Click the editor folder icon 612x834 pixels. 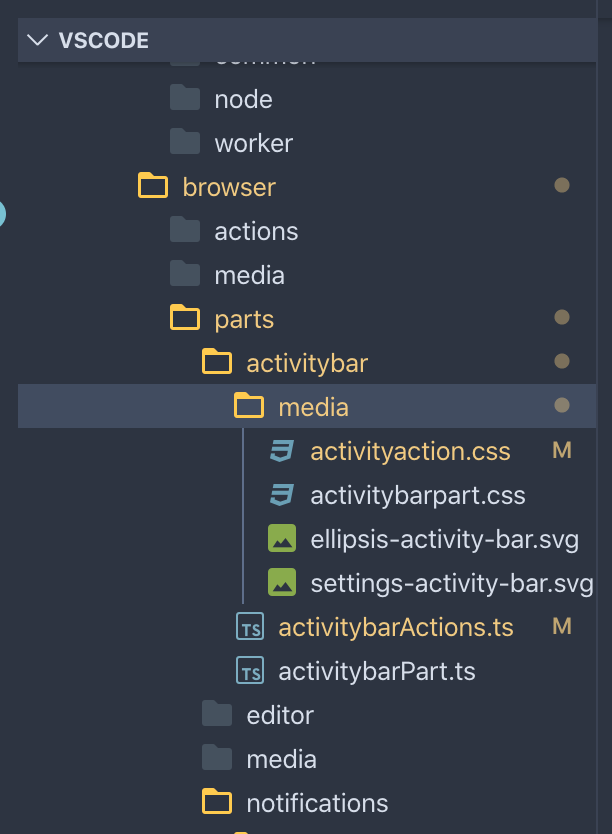coord(217,713)
